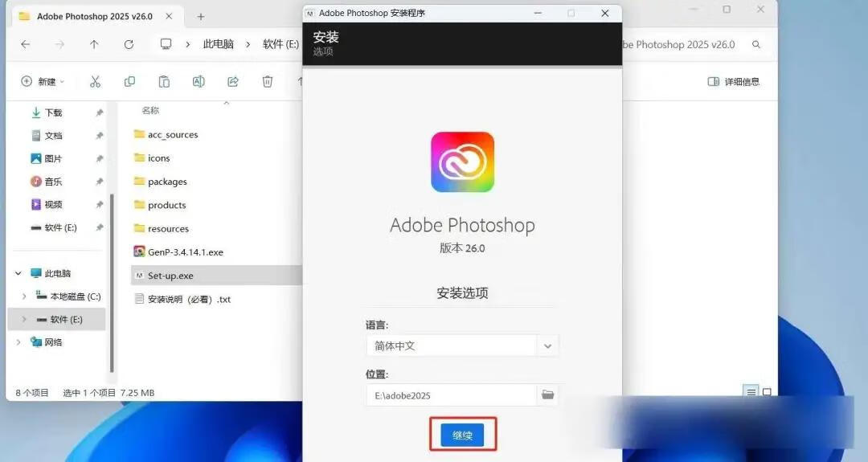868x462 pixels.
Task: Click the share icon in Explorer toolbar
Action: click(x=233, y=82)
